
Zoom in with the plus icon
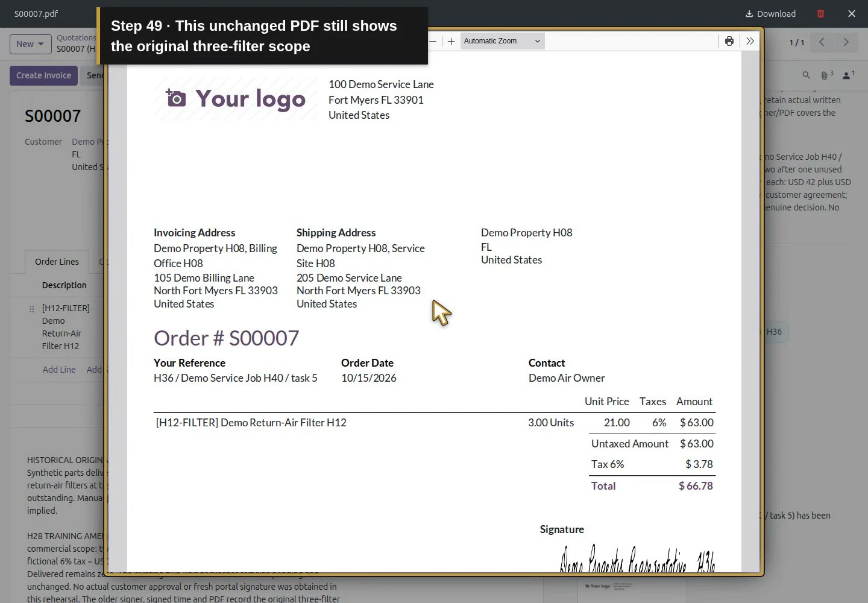coord(451,41)
